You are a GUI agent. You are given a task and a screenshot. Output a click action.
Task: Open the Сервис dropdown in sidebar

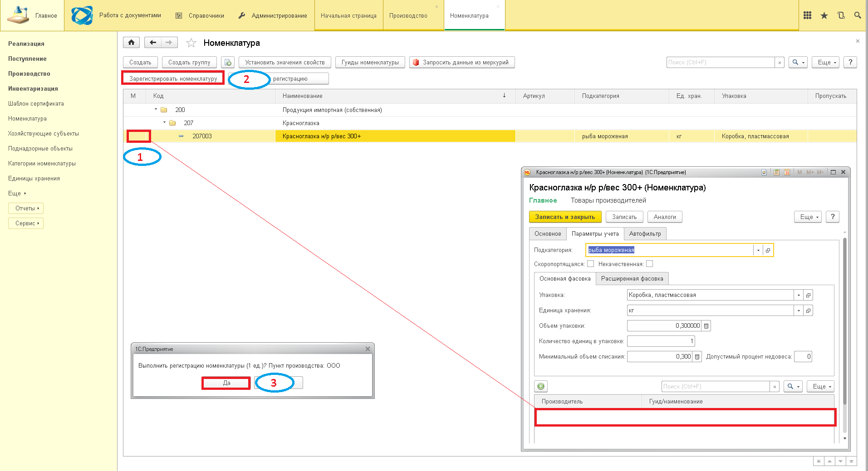click(x=26, y=223)
